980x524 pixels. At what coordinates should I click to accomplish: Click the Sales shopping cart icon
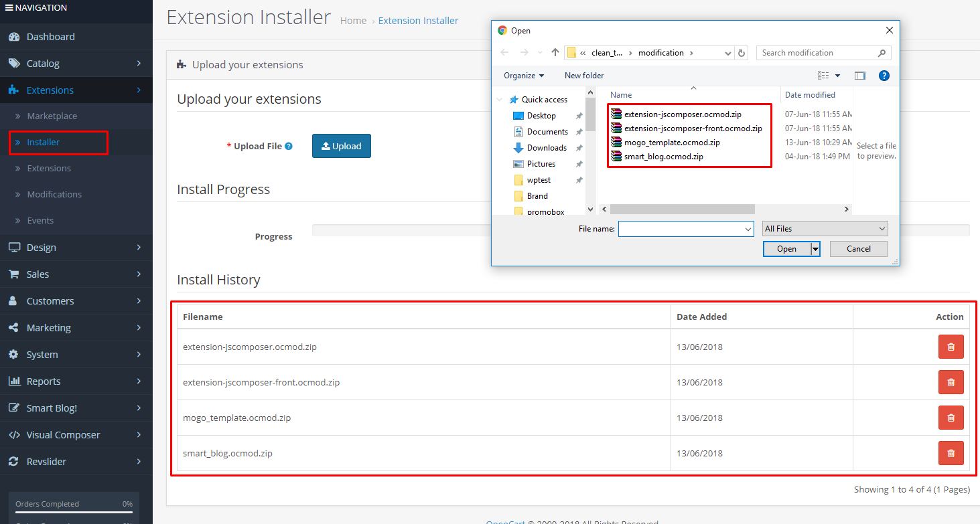pyautogui.click(x=14, y=274)
